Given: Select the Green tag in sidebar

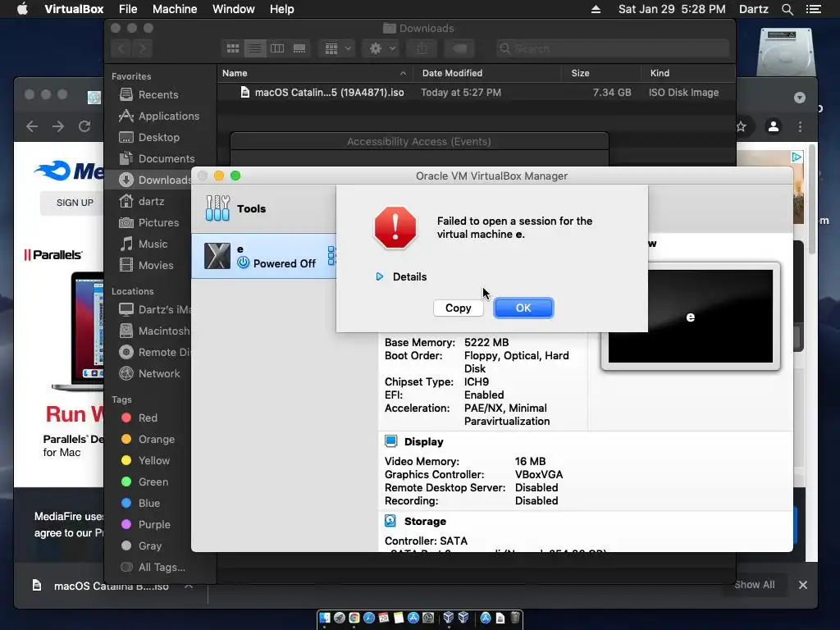Looking at the screenshot, I should tap(144, 482).
